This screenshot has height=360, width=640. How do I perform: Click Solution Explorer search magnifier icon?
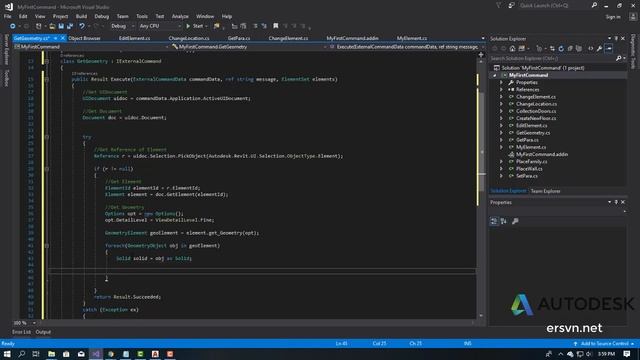(619, 58)
